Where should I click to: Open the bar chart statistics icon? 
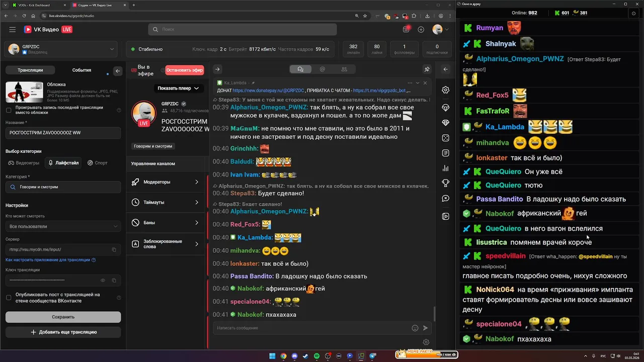pyautogui.click(x=446, y=168)
